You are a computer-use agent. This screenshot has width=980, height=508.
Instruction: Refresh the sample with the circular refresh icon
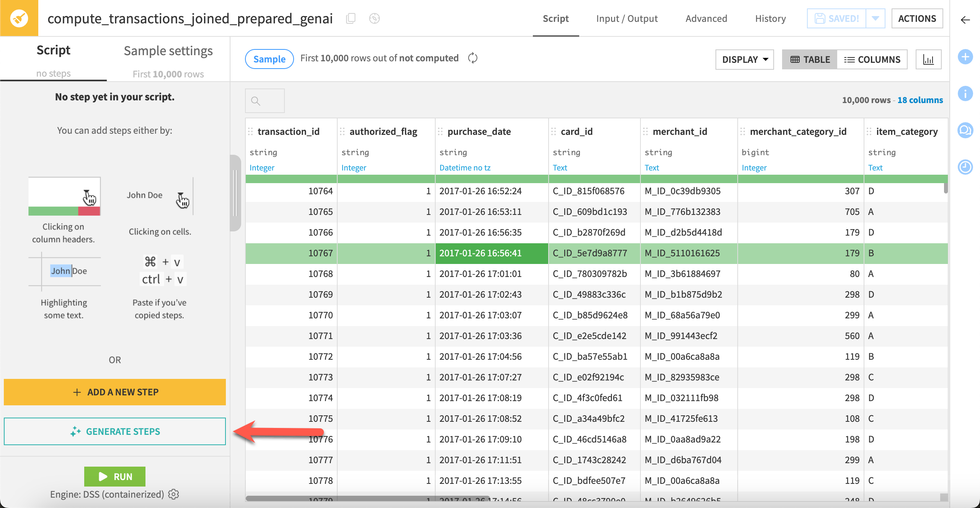coord(472,58)
